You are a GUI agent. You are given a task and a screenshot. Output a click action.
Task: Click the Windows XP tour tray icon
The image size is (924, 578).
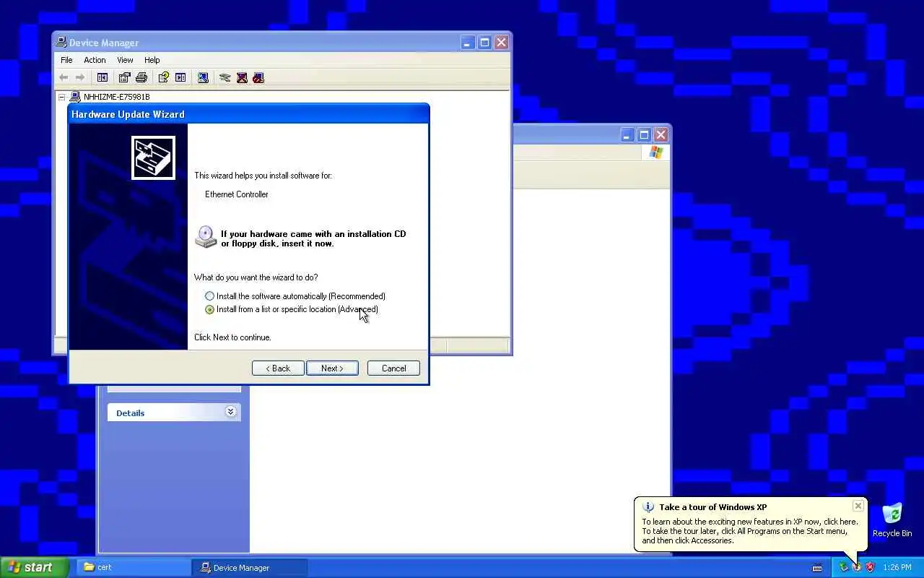[857, 568]
